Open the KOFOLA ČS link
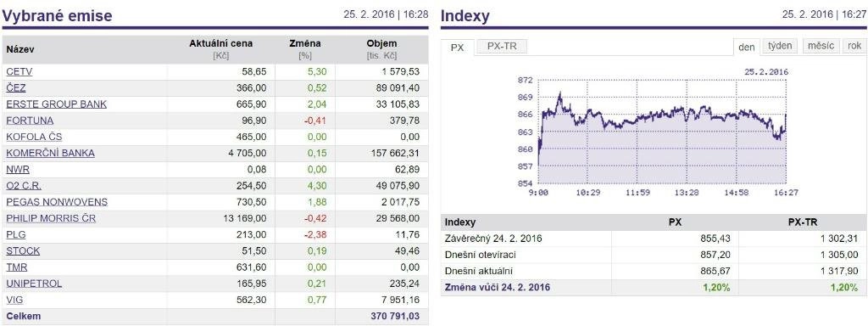 [34, 137]
